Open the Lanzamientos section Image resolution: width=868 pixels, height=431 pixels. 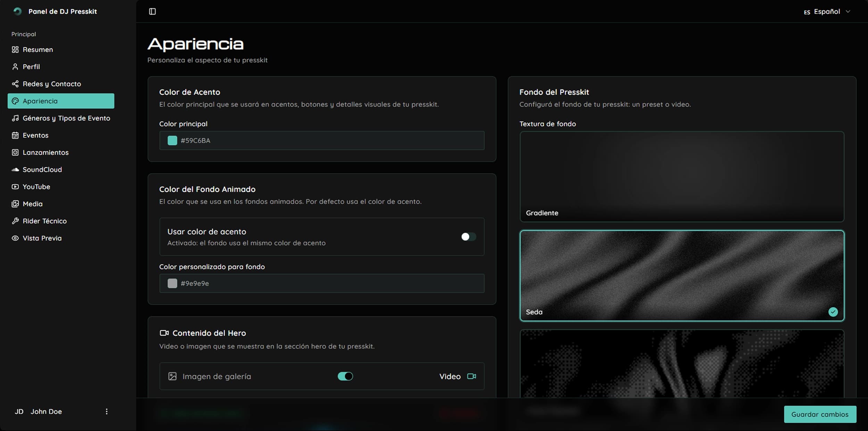pyautogui.click(x=45, y=152)
